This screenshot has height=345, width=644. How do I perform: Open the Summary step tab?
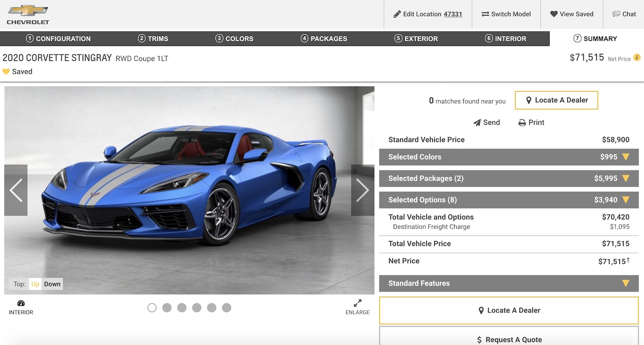(595, 39)
